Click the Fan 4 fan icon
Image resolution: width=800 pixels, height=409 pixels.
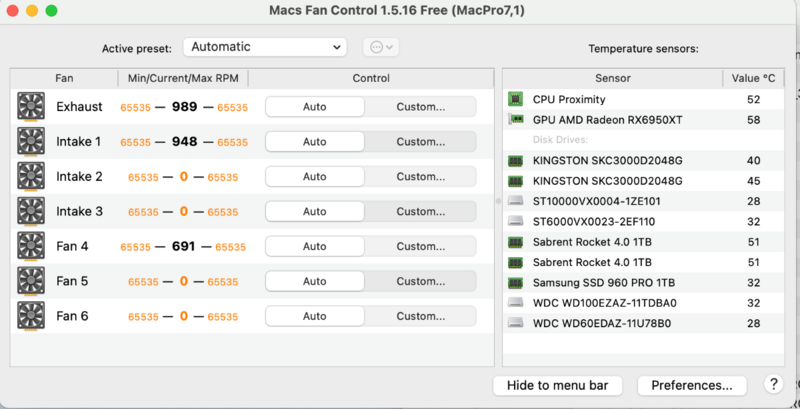(31, 246)
